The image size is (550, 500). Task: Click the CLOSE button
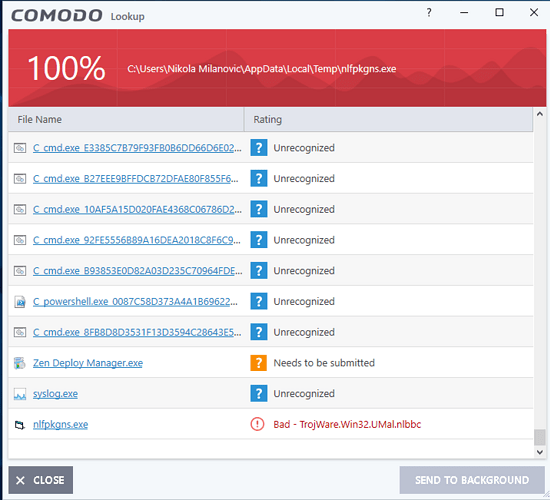[x=41, y=480]
